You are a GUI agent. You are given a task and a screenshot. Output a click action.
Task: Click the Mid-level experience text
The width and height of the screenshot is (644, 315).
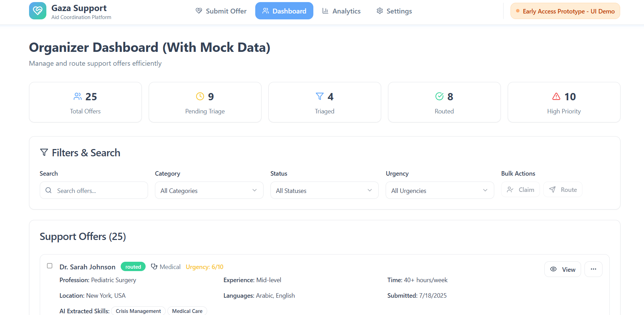pyautogui.click(x=269, y=280)
